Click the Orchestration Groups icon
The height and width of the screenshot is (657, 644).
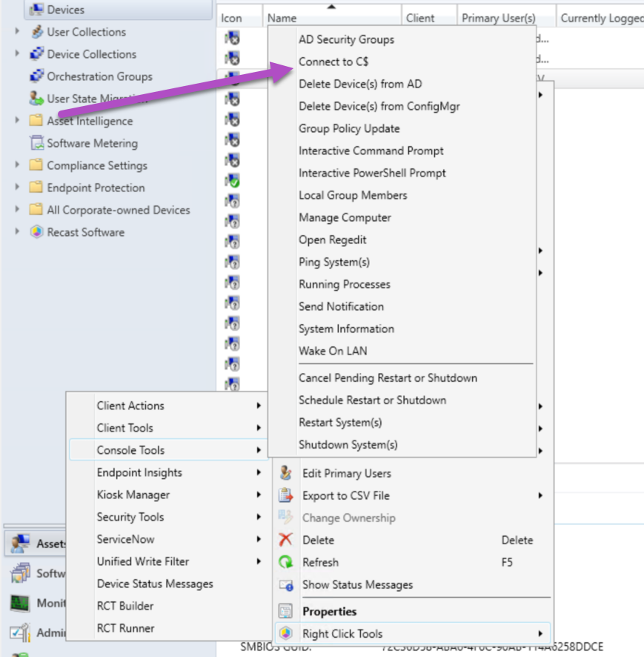click(36, 76)
